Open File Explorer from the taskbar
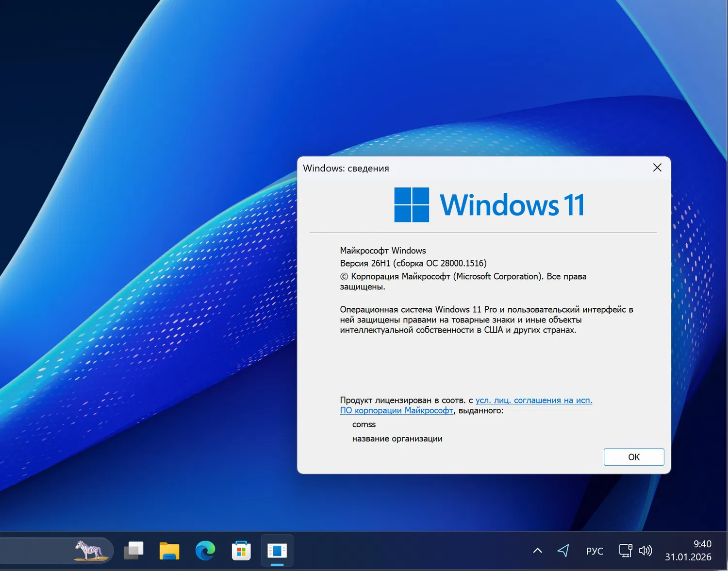The image size is (728, 571). [x=169, y=550]
